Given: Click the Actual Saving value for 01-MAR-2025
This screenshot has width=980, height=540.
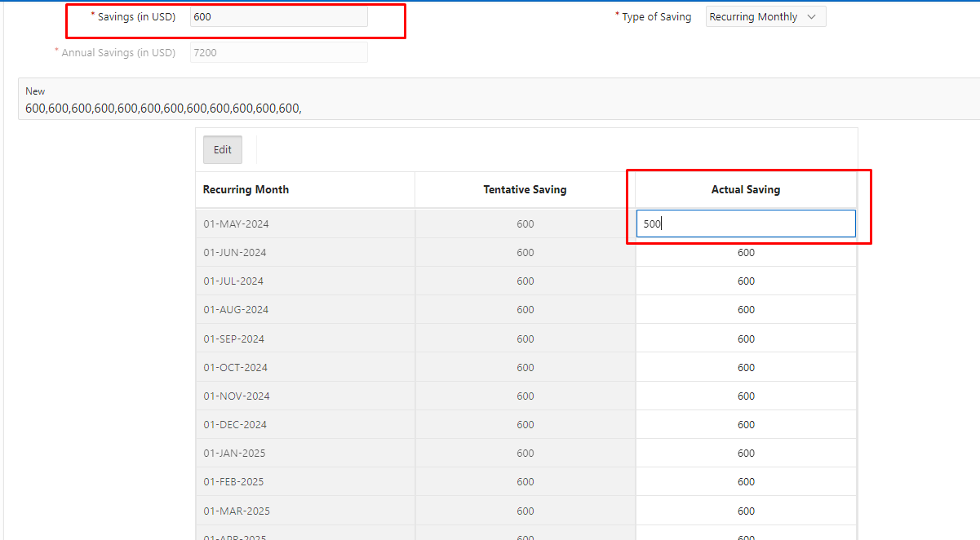Looking at the screenshot, I should coord(745,510).
